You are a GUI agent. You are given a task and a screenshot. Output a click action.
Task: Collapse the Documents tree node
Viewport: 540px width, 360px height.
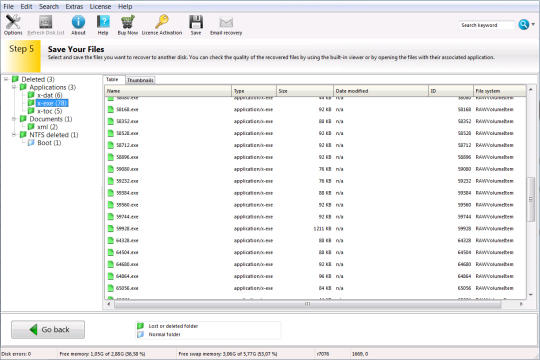pyautogui.click(x=14, y=119)
